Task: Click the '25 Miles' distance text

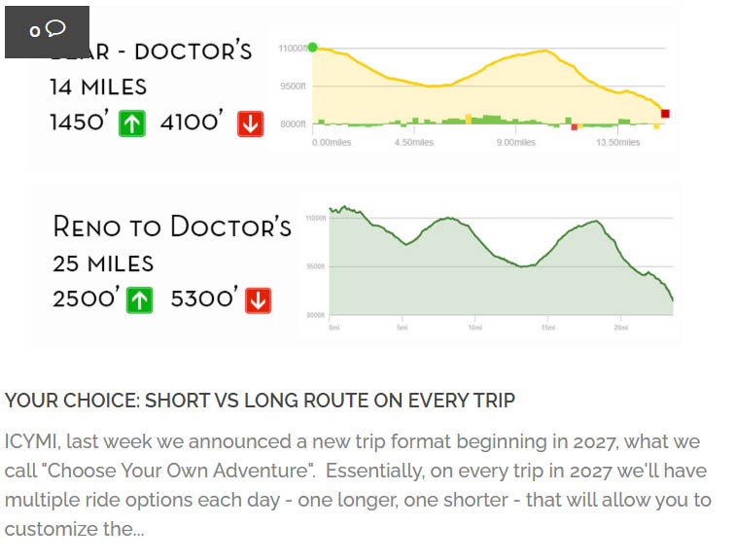Action: tap(103, 263)
